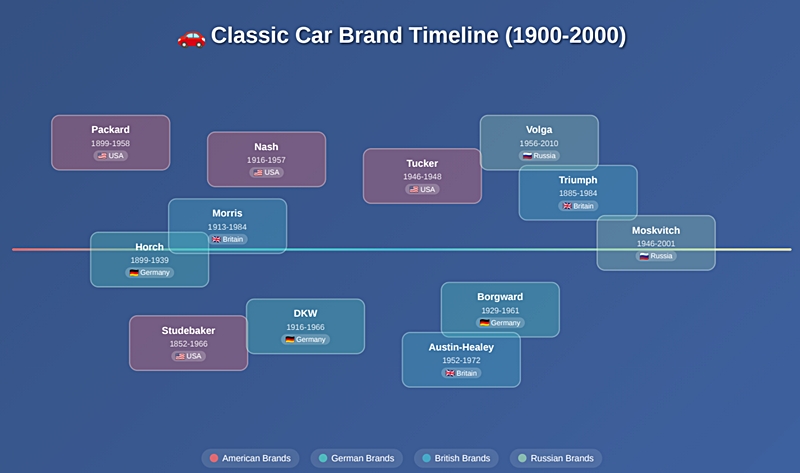
Task: Click the Russian Brands legend pill
Action: (556, 458)
